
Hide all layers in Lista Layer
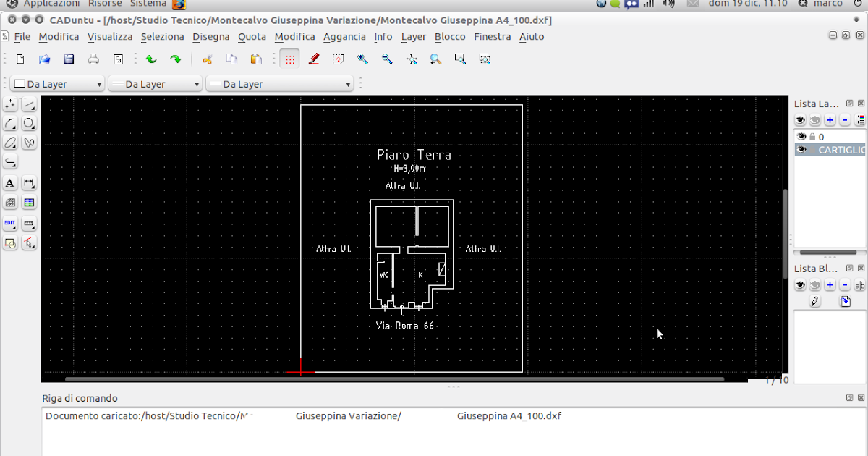click(x=815, y=120)
